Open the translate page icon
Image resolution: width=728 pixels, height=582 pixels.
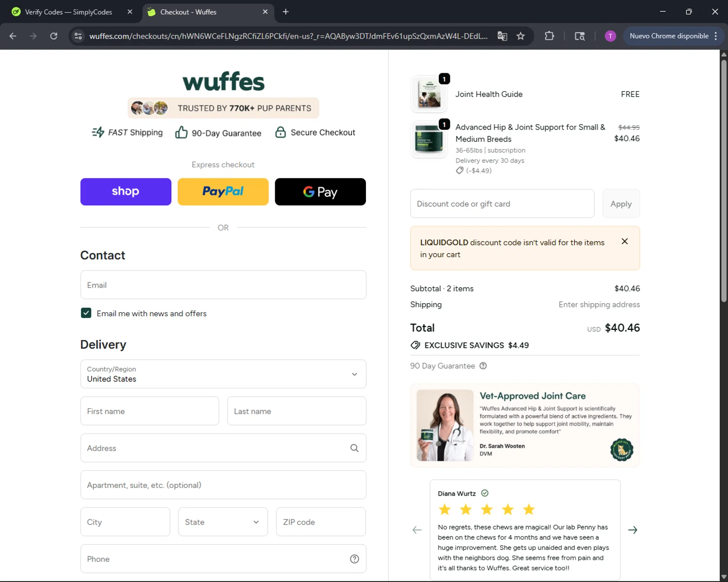[x=502, y=36]
